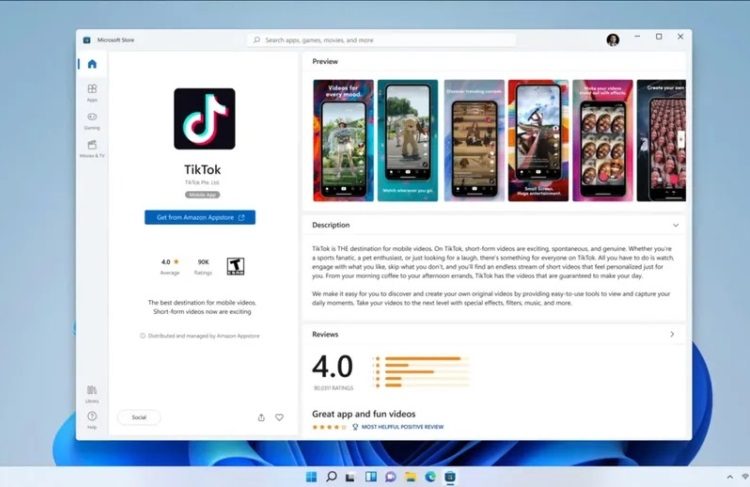Screen dimensions: 750x487
Task: Open Microsoft Edge from the taskbar
Action: click(431, 477)
